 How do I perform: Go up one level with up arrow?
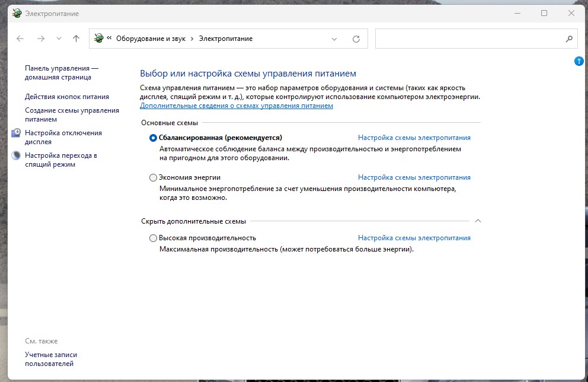pyautogui.click(x=76, y=39)
